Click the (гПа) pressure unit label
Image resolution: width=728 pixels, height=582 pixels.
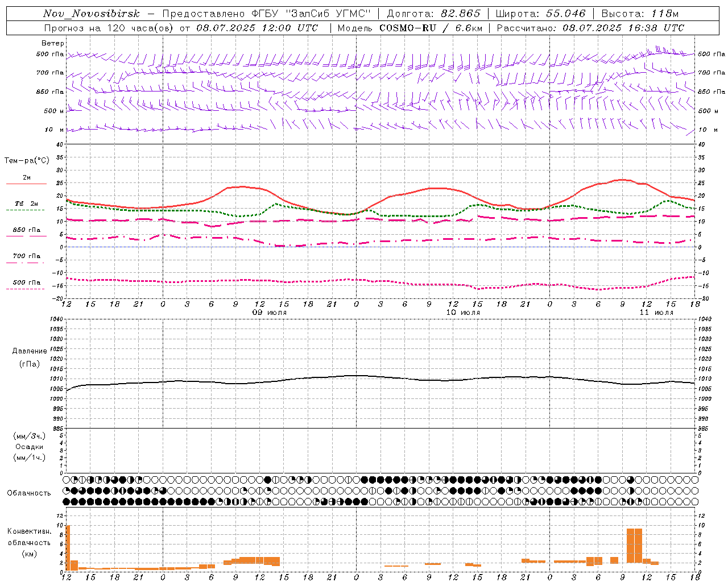pyautogui.click(x=30, y=364)
